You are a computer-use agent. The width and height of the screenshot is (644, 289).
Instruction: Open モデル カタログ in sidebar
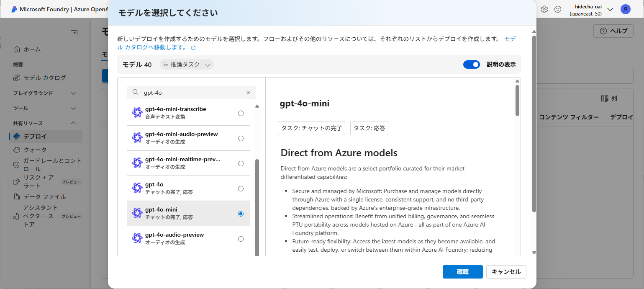tap(44, 78)
